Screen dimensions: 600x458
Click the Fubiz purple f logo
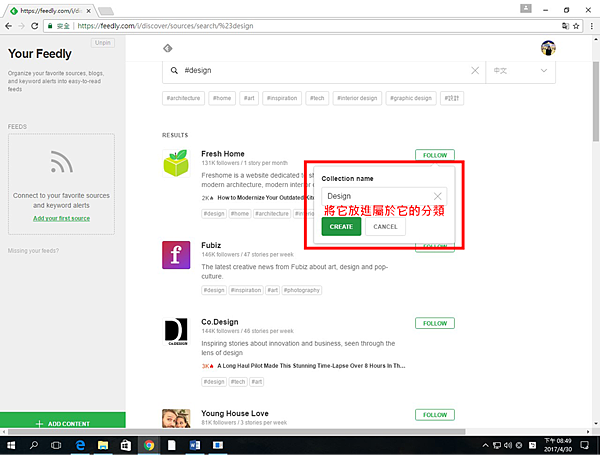[x=176, y=255]
